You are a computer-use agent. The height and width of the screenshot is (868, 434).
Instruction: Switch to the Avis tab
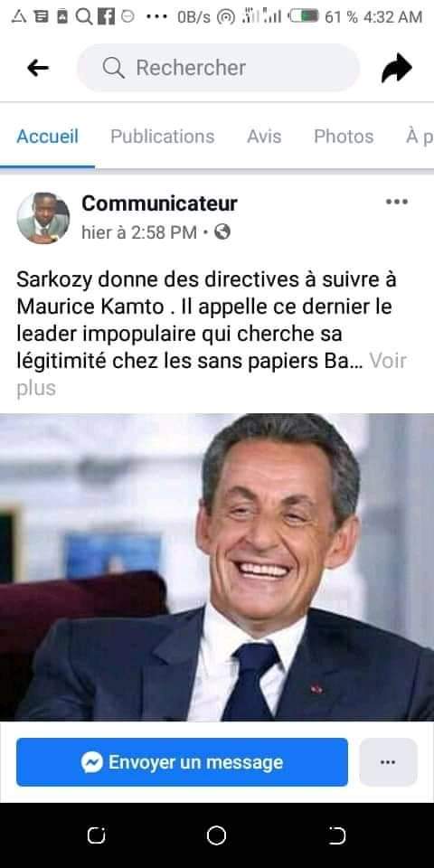click(x=264, y=137)
